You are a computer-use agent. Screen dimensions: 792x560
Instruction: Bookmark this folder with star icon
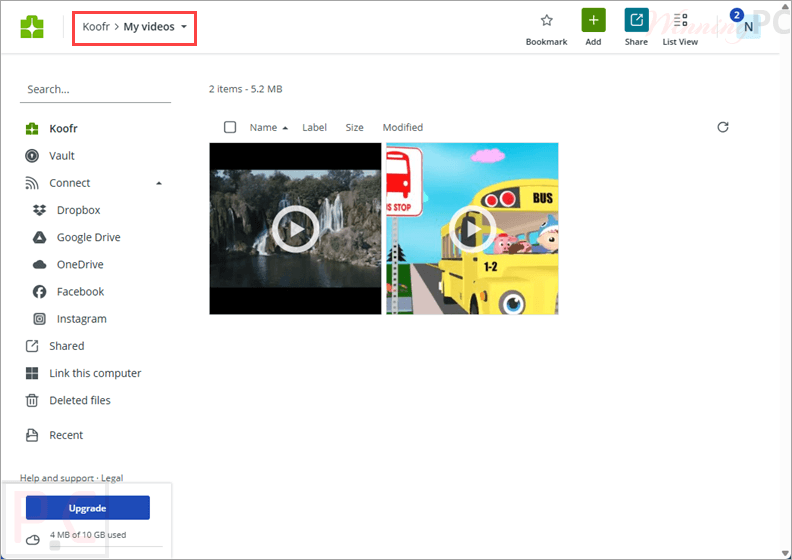tap(546, 21)
